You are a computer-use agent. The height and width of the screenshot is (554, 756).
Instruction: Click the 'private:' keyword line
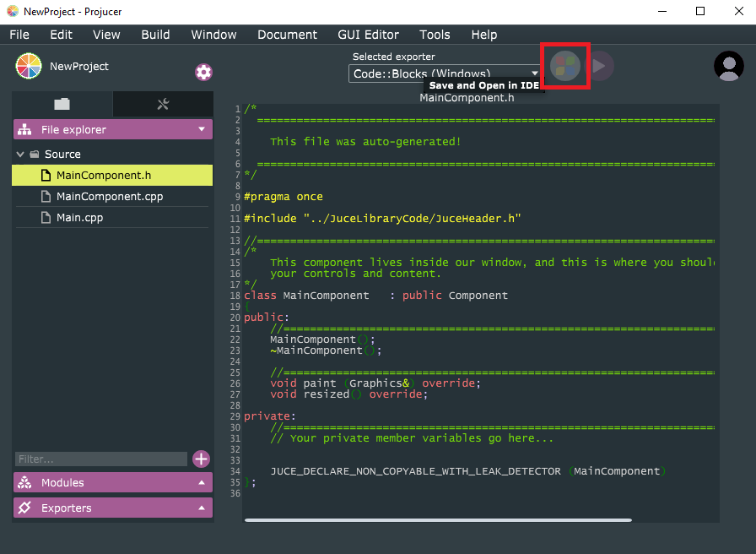270,416
